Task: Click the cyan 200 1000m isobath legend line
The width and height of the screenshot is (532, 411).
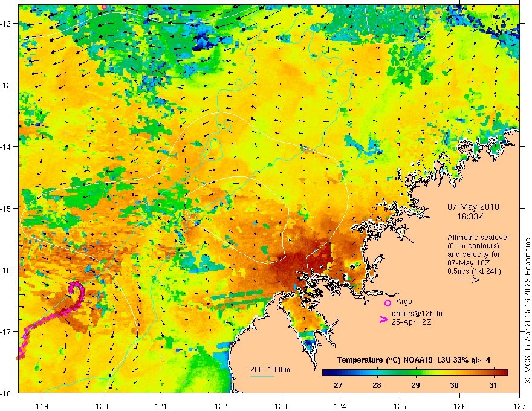Action: 262,376
